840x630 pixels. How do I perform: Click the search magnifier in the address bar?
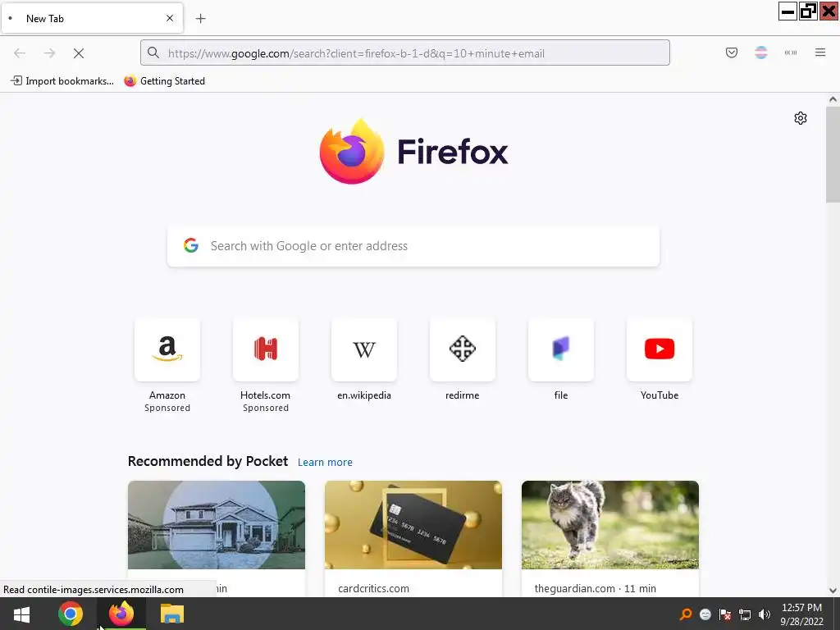point(153,52)
